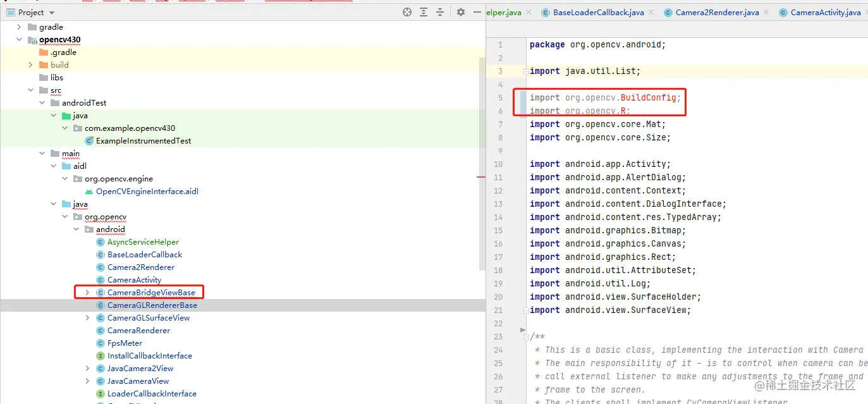Viewport: 868px width, 404px height.
Task: Click the JavaCameraView class icon
Action: click(101, 381)
